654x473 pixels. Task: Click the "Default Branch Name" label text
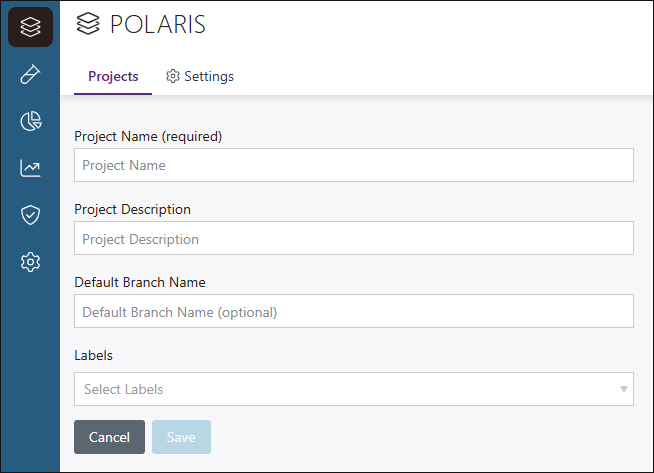[x=139, y=282]
